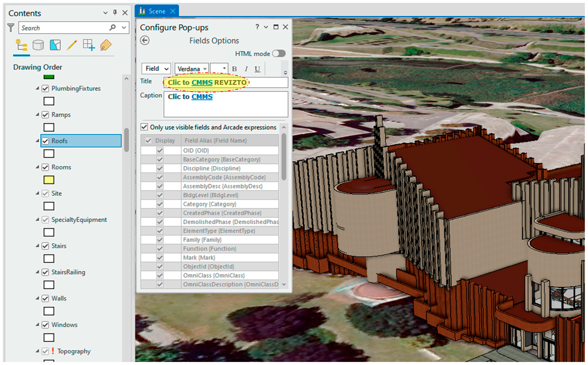This screenshot has width=588, height=365.
Task: Toggle Bold text formatting
Action: (234, 69)
